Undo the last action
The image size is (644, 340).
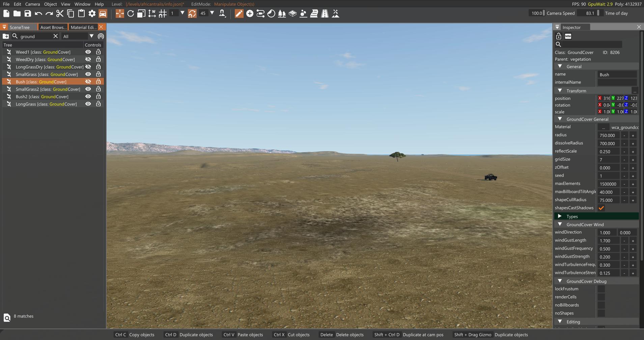pyautogui.click(x=38, y=13)
